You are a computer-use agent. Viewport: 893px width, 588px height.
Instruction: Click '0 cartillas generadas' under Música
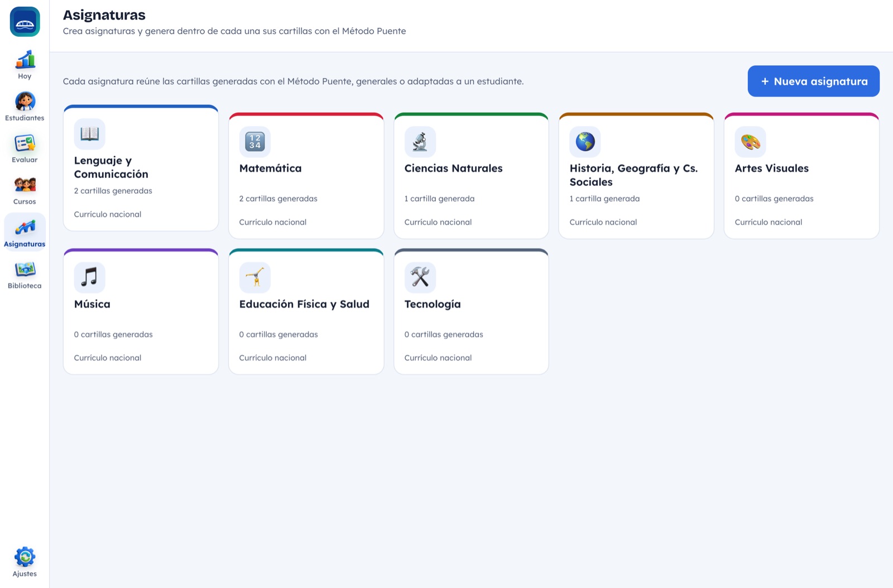pos(113,335)
